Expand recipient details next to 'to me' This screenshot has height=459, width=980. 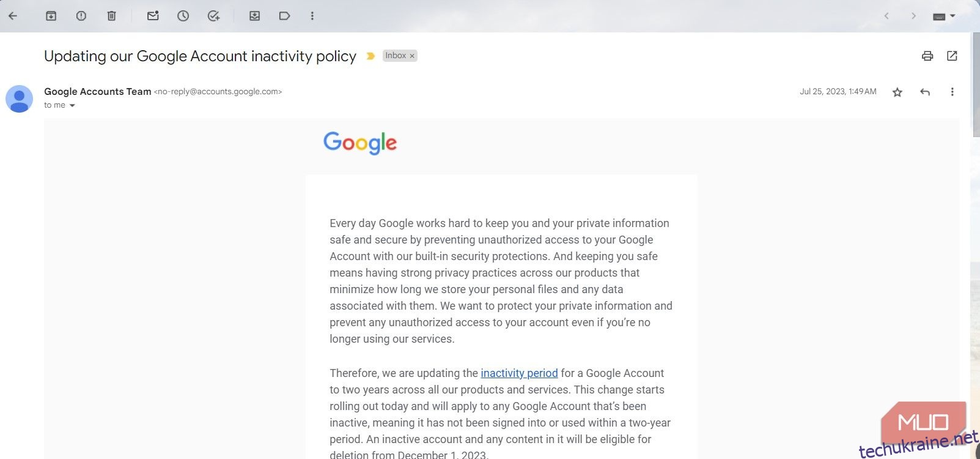tap(72, 106)
